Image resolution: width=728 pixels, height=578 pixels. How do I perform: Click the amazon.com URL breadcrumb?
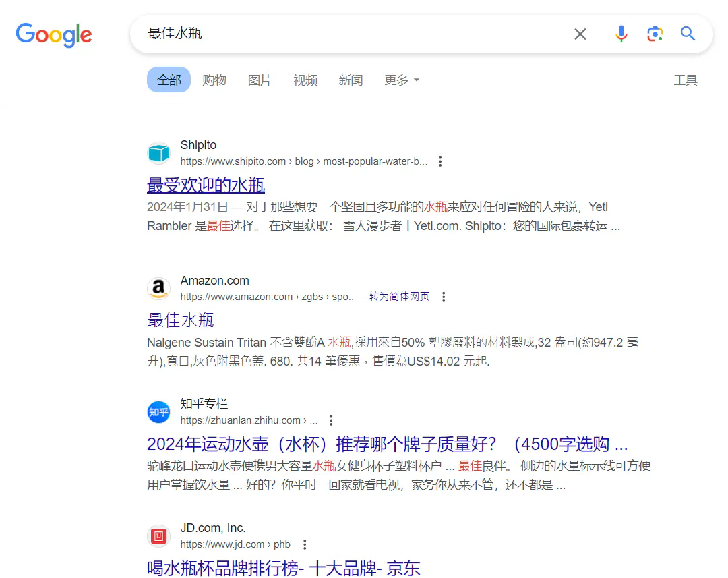[x=268, y=297]
